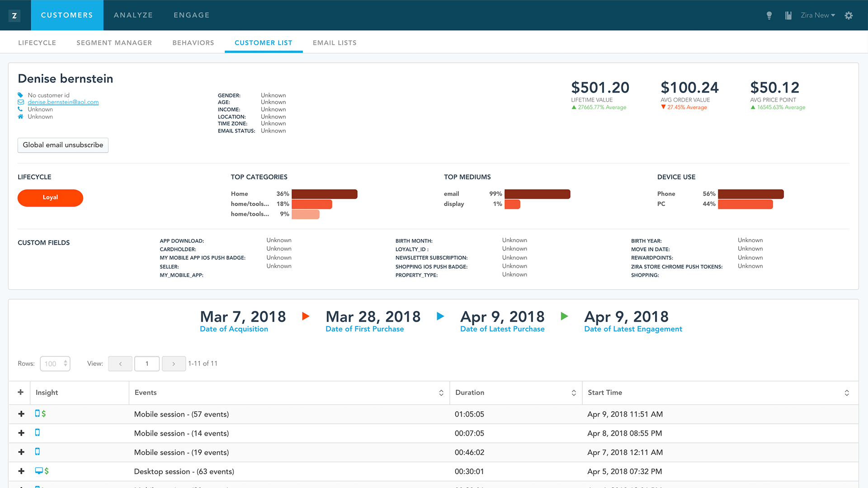The height and width of the screenshot is (488, 868).
Task: Toggle the Start Time column sort order
Action: [x=847, y=392]
